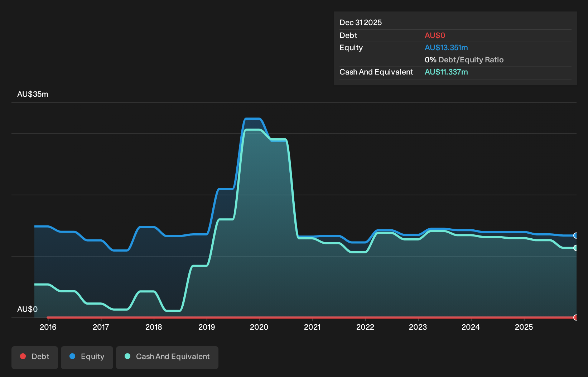Select the blue Equity endpoint marker
The image size is (588, 377).
tap(575, 235)
